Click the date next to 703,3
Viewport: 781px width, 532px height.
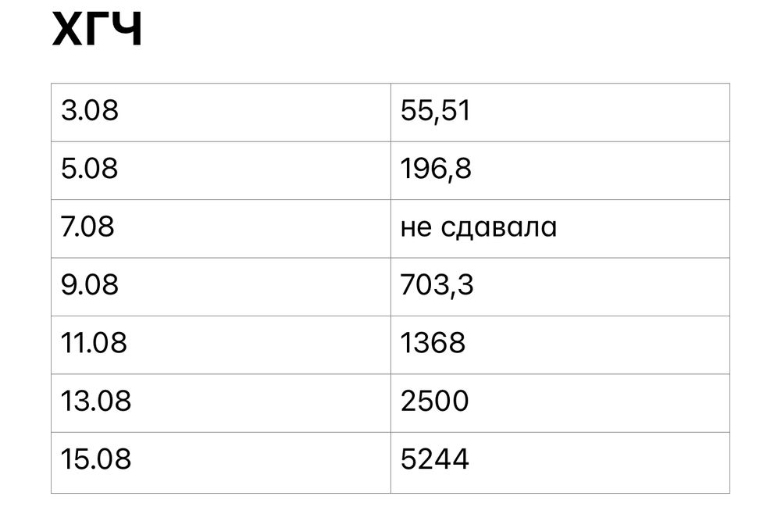click(x=90, y=286)
